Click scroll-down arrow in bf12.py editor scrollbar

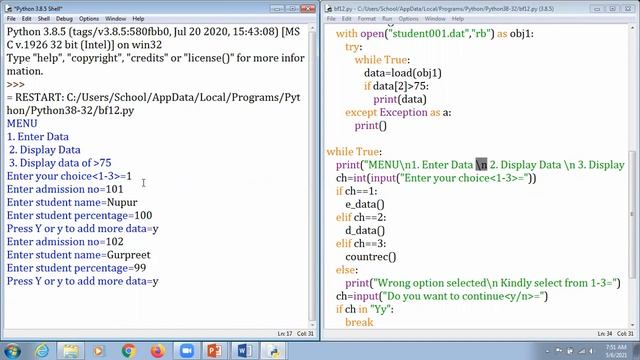tap(632, 325)
